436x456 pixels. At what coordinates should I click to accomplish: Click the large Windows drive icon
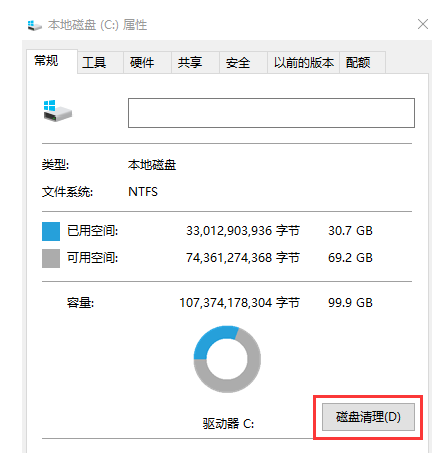(x=57, y=111)
